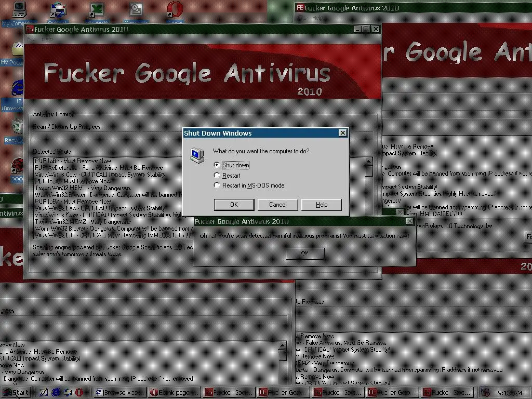Screen dimensions: 532x399
Task: Open the Start menu
Action: (x=16, y=393)
